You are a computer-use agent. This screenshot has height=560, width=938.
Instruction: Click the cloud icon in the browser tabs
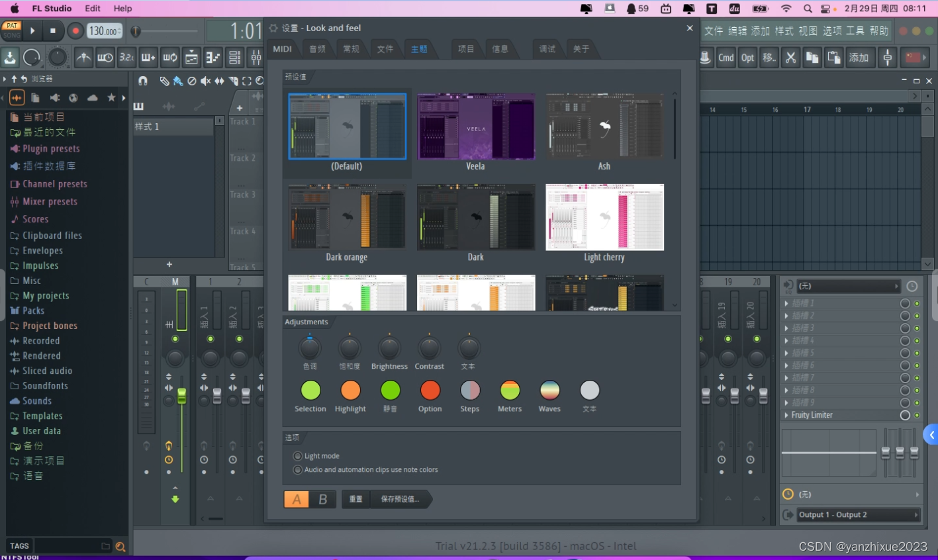pyautogui.click(x=93, y=98)
